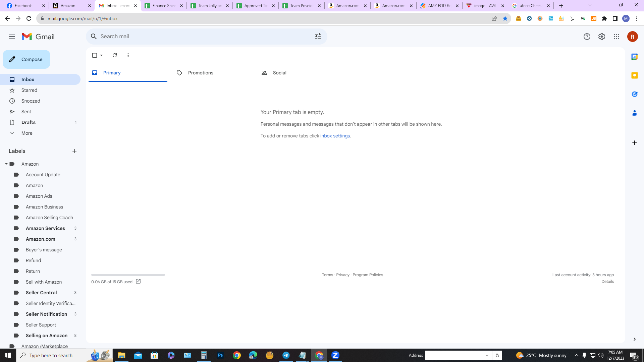Viewport: 644px width, 362px height.
Task: Open the Gmail main menu hamburger icon
Action: [12, 37]
